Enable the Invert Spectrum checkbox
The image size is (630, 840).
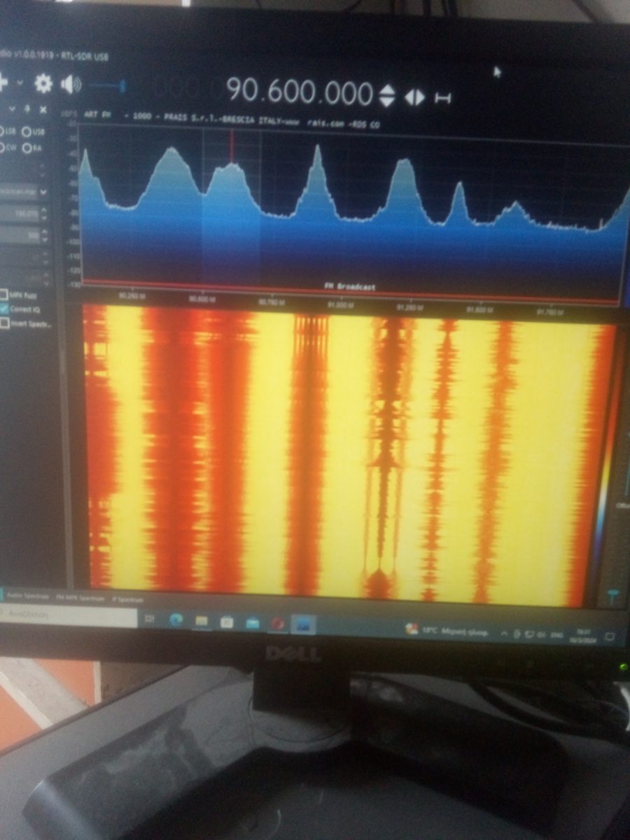click(5, 323)
